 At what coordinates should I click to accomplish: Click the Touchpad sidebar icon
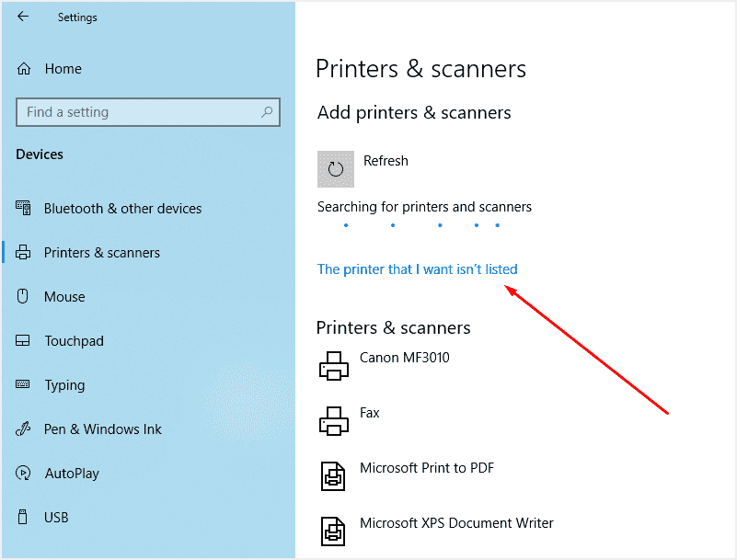(23, 340)
